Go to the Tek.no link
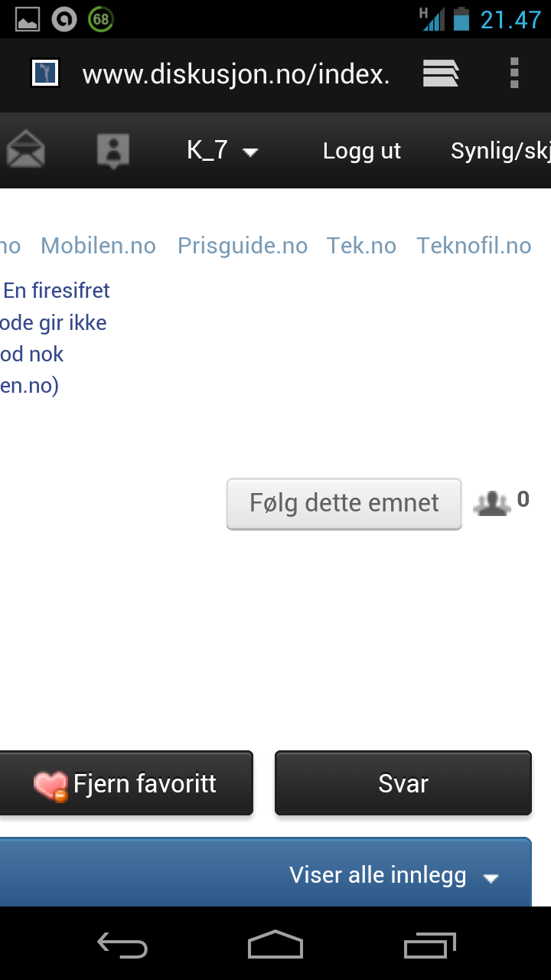Screen dimensions: 551x980 361,246
